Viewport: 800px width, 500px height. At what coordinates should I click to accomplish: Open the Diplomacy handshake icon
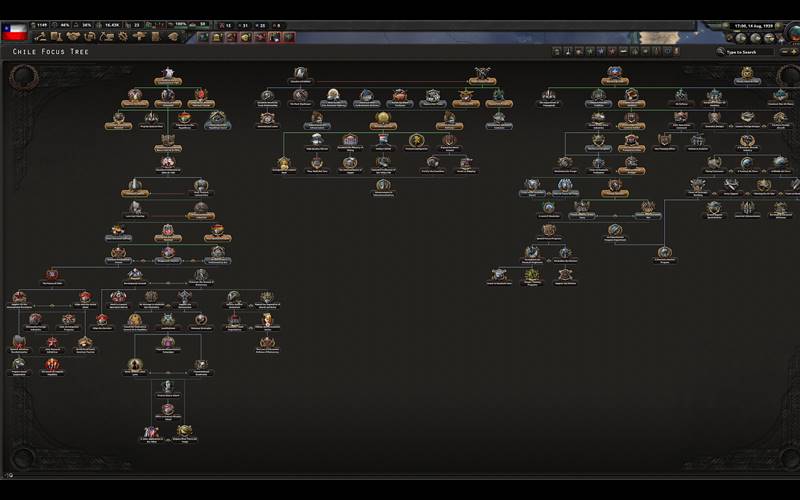click(x=74, y=37)
